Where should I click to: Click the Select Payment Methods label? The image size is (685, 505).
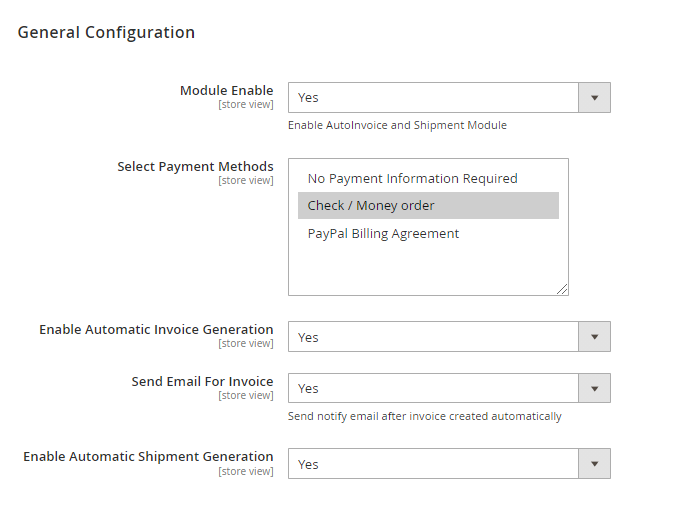pos(195,167)
